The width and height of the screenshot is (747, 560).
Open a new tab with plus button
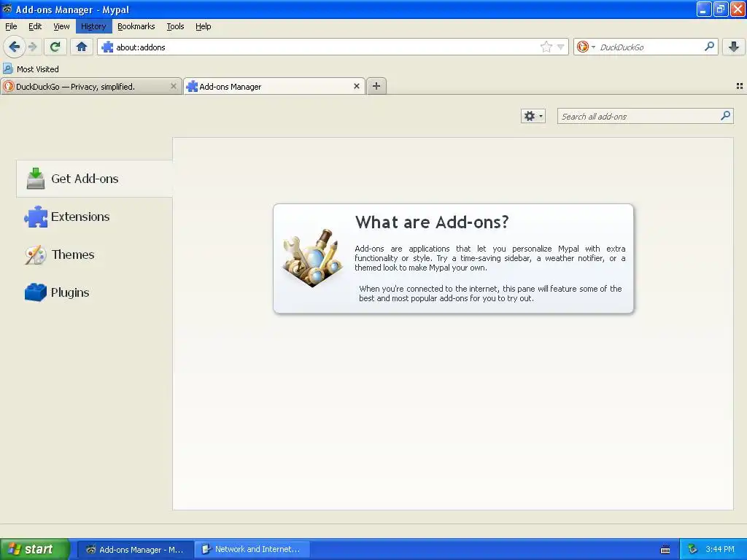[376, 86]
